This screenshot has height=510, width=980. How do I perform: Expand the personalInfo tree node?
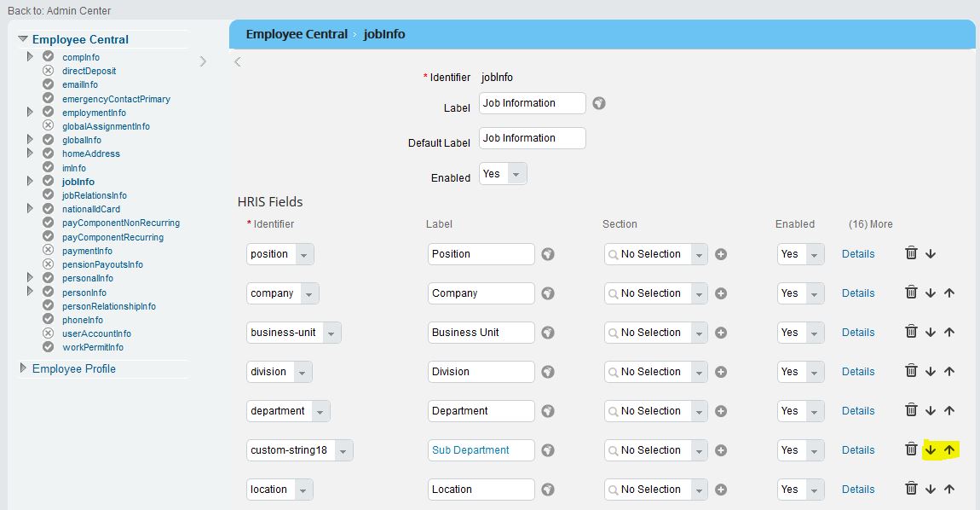[x=29, y=277]
